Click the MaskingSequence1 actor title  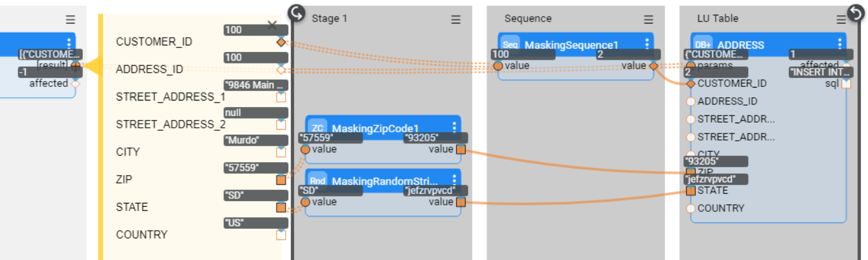(571, 45)
